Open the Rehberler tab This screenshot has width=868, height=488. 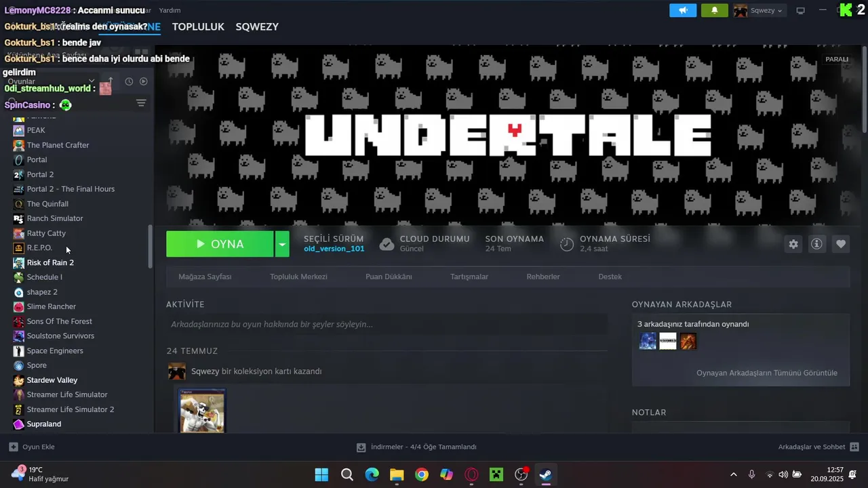tap(543, 277)
